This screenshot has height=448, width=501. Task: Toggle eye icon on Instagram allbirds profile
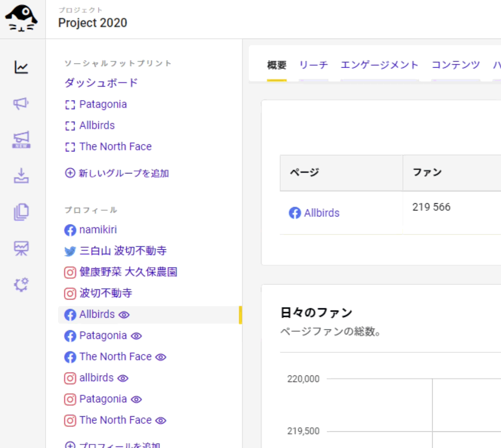coord(123,379)
